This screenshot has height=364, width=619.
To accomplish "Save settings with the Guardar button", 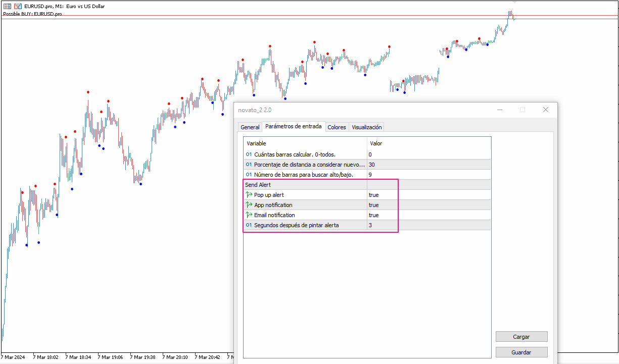I will click(x=521, y=352).
